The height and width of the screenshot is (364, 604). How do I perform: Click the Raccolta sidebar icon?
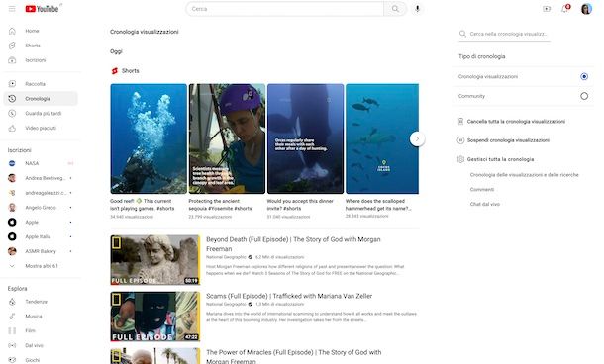click(x=12, y=84)
